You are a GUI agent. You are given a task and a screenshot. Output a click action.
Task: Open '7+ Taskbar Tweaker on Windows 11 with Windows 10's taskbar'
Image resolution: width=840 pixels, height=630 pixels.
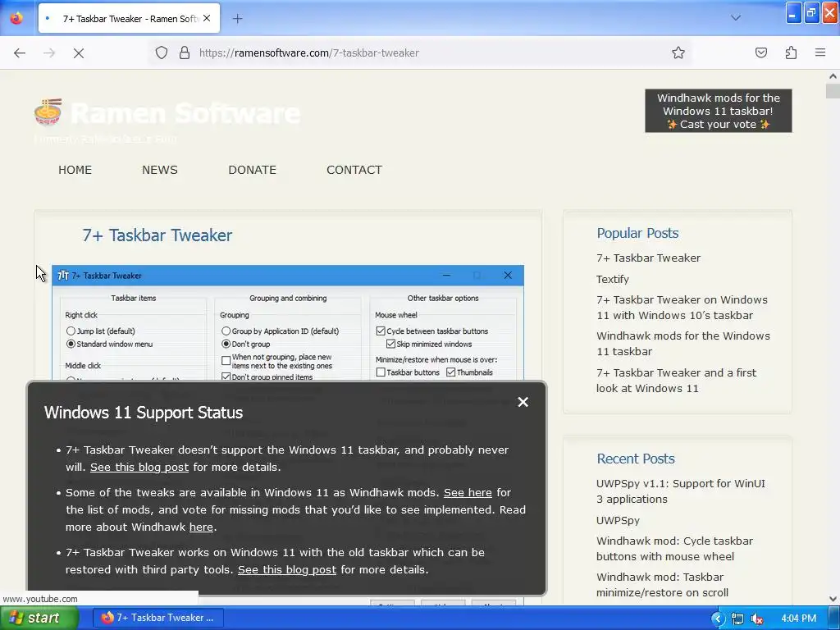point(682,308)
